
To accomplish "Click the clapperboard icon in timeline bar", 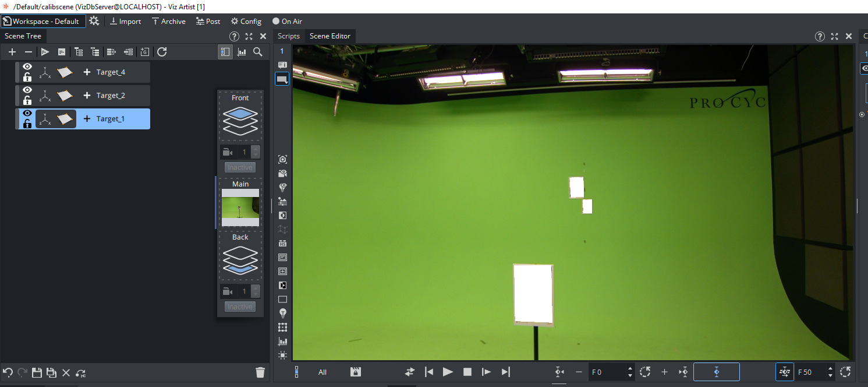I will pos(356,372).
